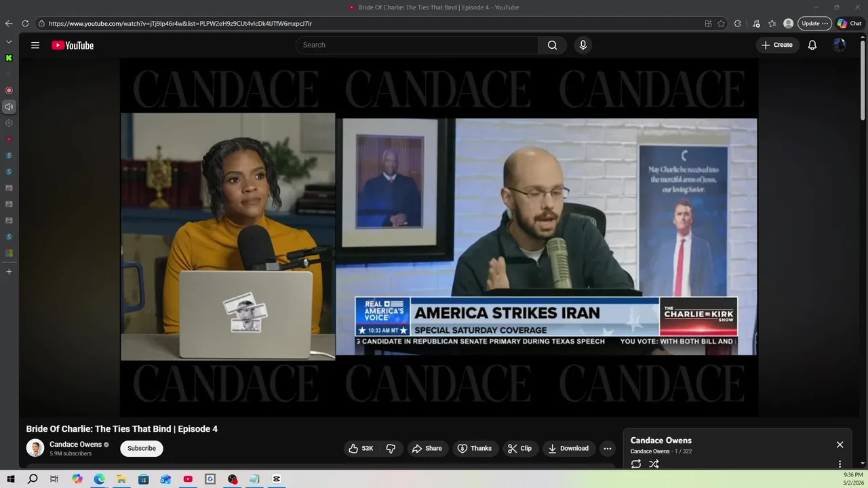
Task: Open Candace Owens playlist title link
Action: (661, 441)
